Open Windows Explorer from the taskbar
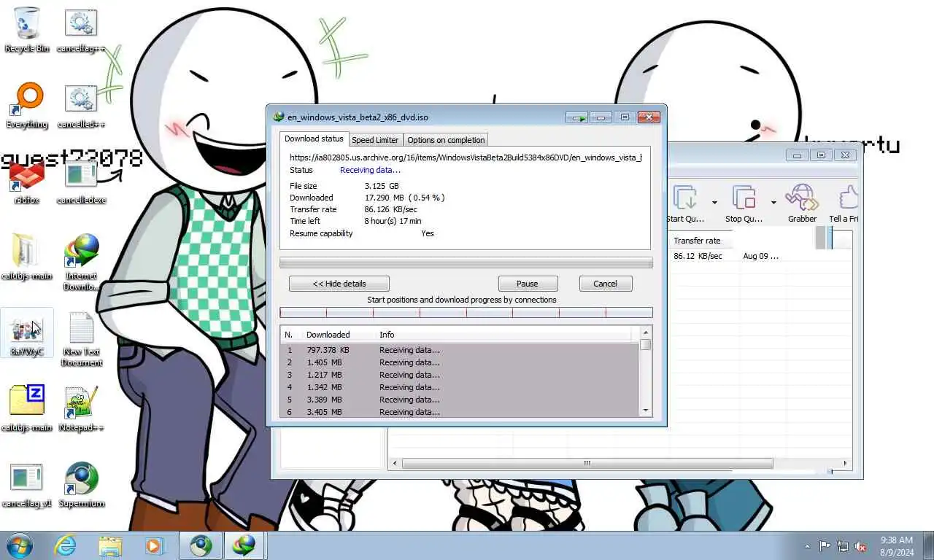This screenshot has width=934, height=560. [110, 545]
